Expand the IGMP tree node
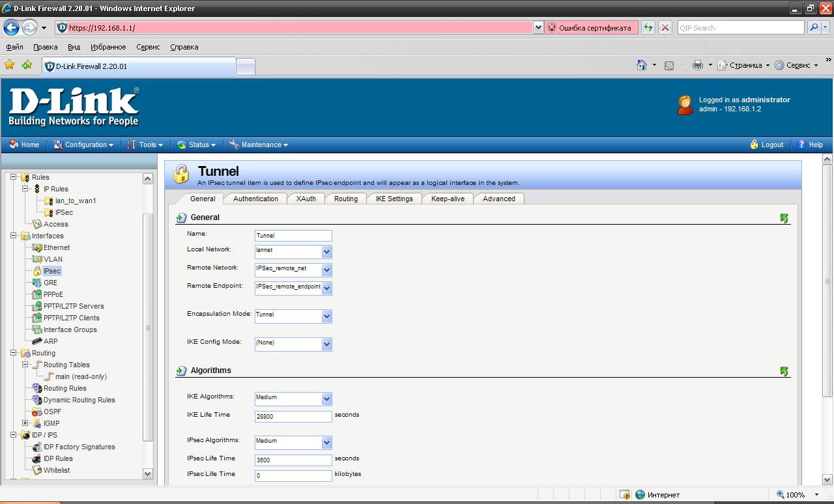Viewport: 834px width, 504px height. [x=25, y=423]
